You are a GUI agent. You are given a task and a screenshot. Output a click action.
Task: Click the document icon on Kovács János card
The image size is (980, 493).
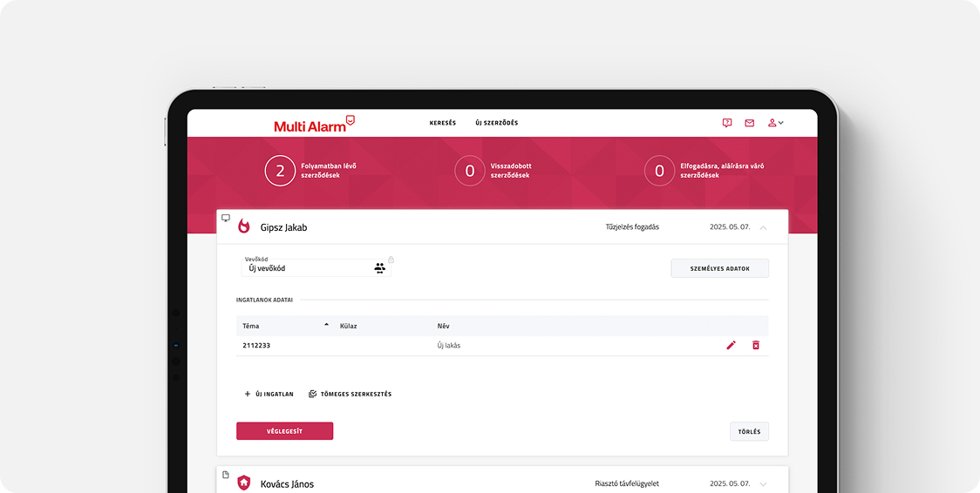226,475
